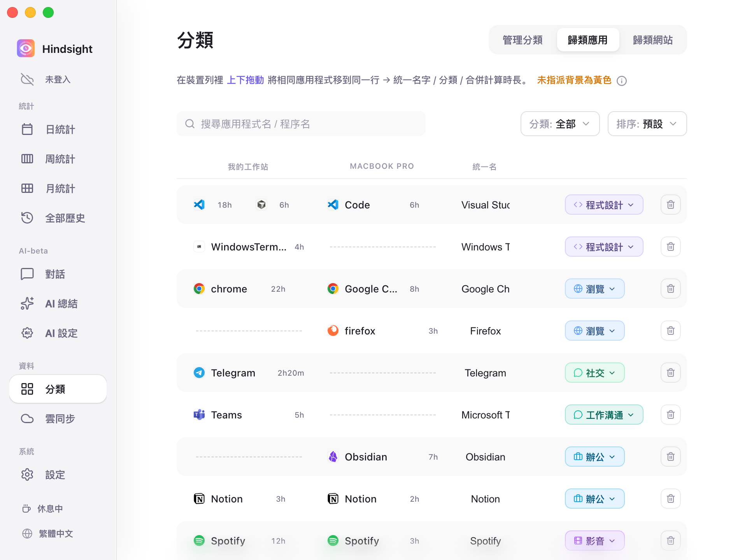Click trash icon in Obsidian row
Screen dimensions: 747x560
pyautogui.click(x=670, y=457)
